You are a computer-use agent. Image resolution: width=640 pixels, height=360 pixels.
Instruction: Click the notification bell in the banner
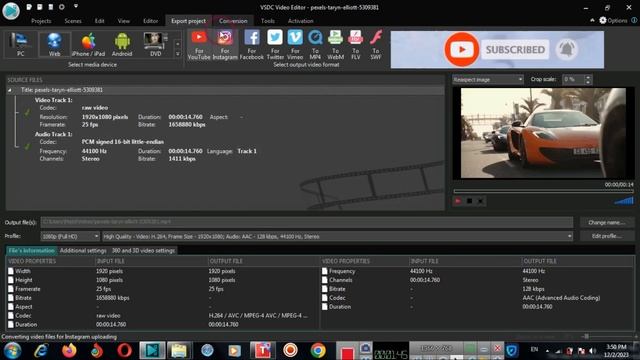pyautogui.click(x=567, y=49)
